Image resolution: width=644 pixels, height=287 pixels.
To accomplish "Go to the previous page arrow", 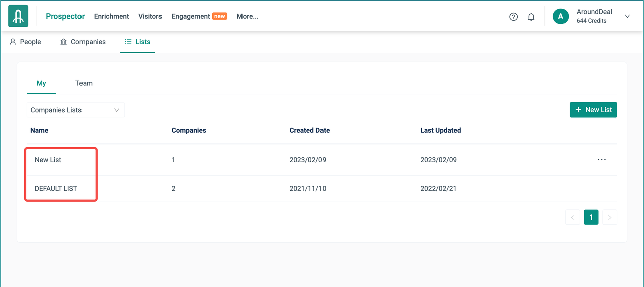I will 572,218.
